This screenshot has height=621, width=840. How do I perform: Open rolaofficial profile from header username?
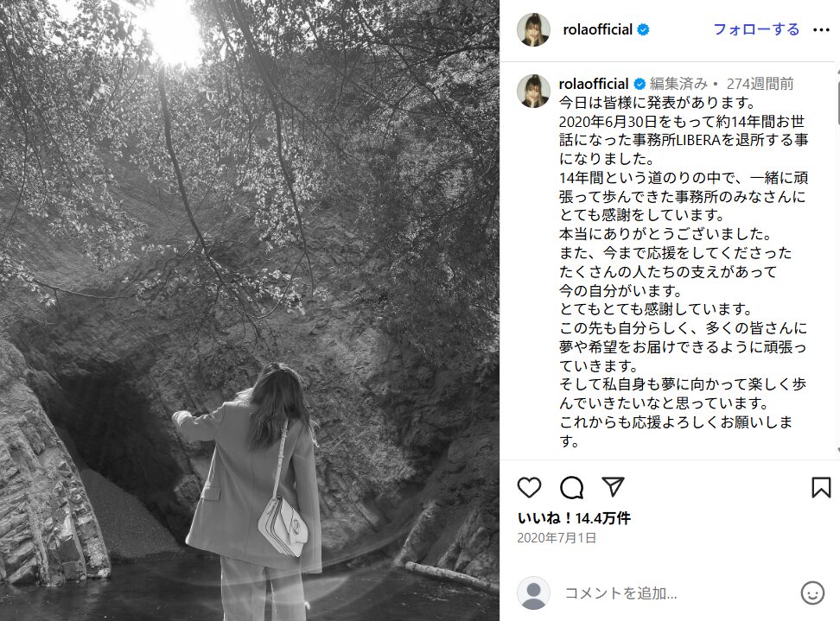pos(597,29)
